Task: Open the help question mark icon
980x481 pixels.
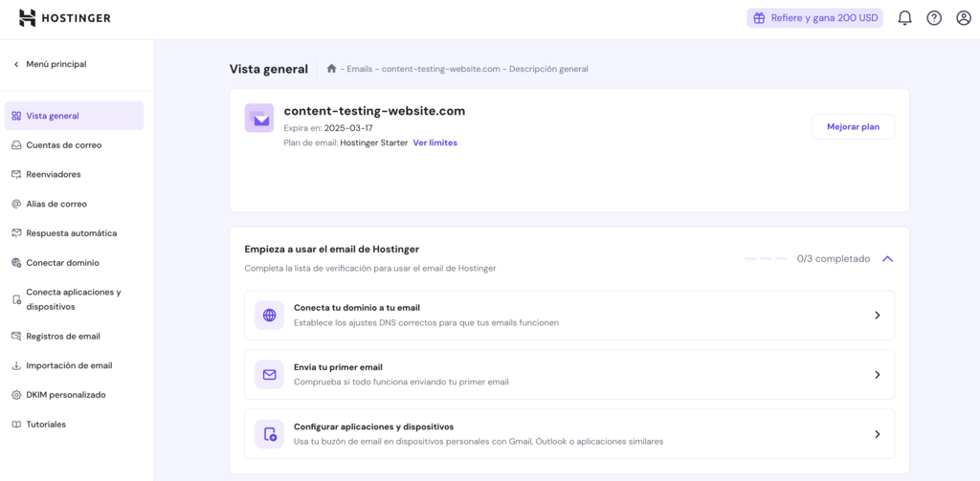Action: [934, 18]
